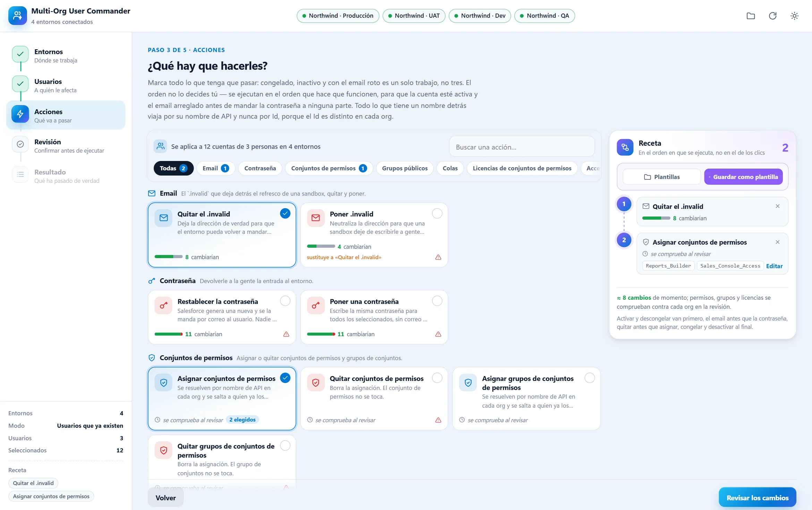Image resolution: width=812 pixels, height=510 pixels.
Task: Open the Plantillas button in Receta
Action: click(662, 177)
